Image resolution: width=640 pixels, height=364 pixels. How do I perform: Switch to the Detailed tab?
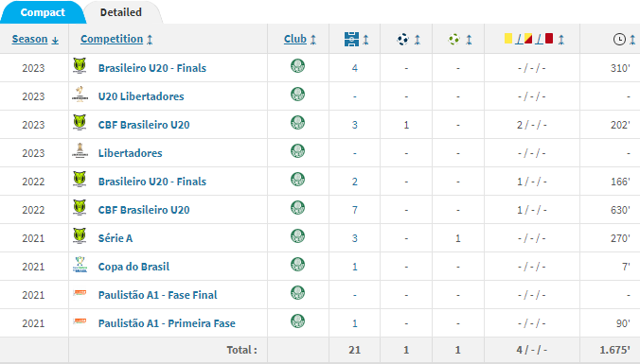pyautogui.click(x=121, y=12)
